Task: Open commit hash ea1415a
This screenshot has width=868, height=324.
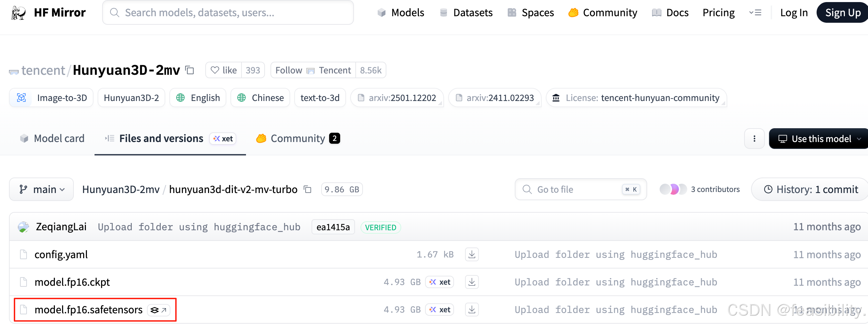Action: (333, 227)
